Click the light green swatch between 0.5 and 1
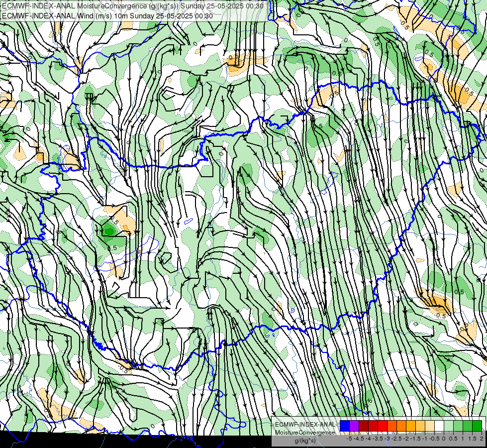This screenshot has width=487, height=448. [x=458, y=426]
